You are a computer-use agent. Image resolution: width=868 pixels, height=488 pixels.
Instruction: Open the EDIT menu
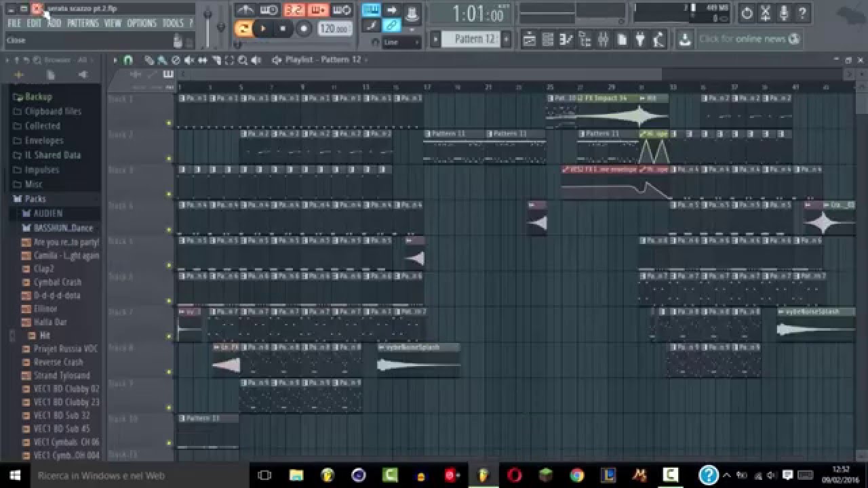point(35,23)
